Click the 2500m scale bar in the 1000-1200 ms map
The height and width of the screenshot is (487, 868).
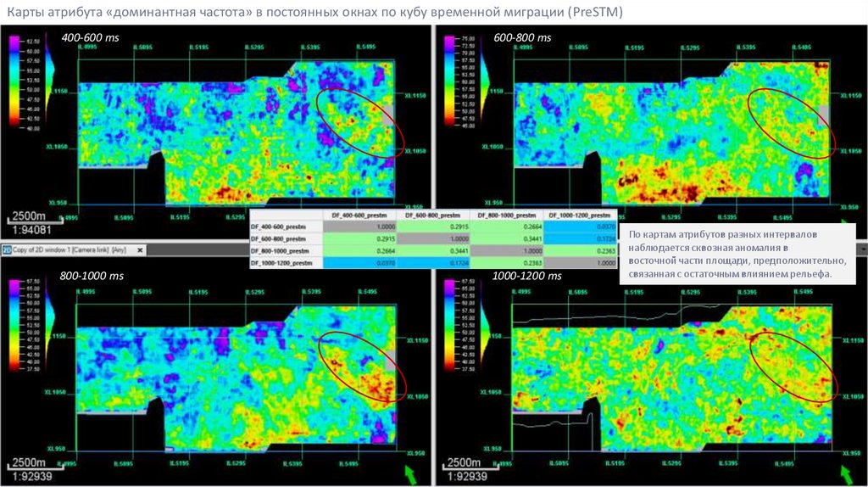[470, 464]
